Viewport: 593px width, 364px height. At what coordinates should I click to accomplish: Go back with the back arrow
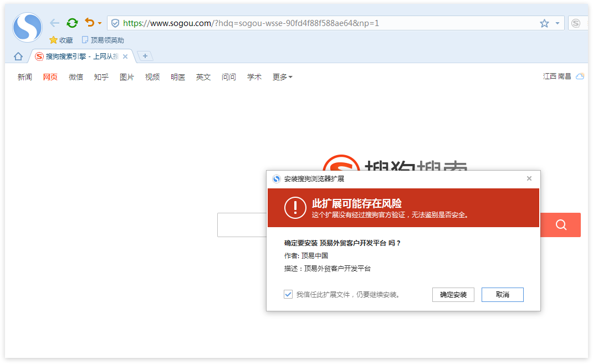(x=55, y=23)
